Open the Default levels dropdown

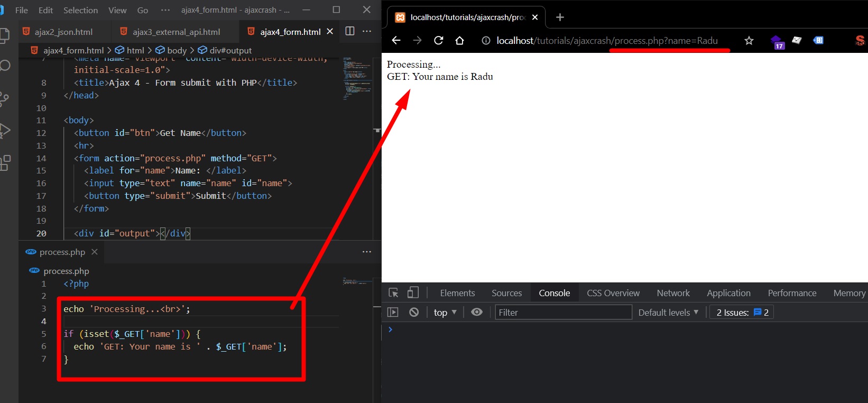(668, 312)
